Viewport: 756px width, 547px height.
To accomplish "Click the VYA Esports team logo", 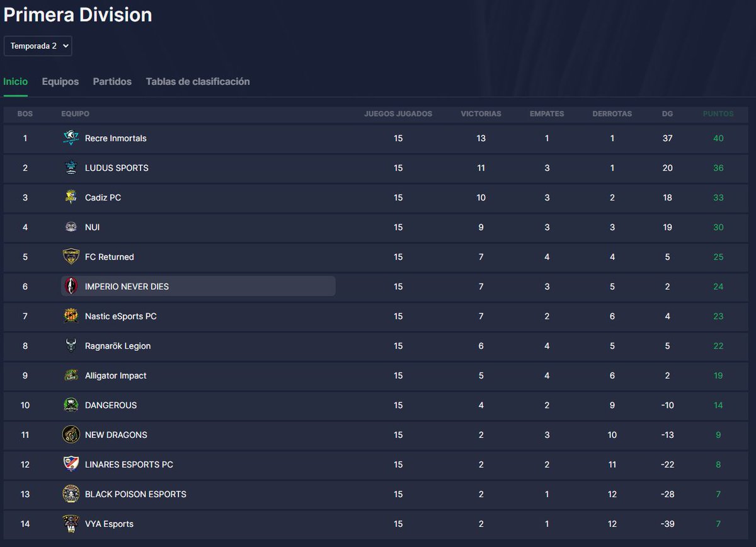I will click(x=71, y=523).
